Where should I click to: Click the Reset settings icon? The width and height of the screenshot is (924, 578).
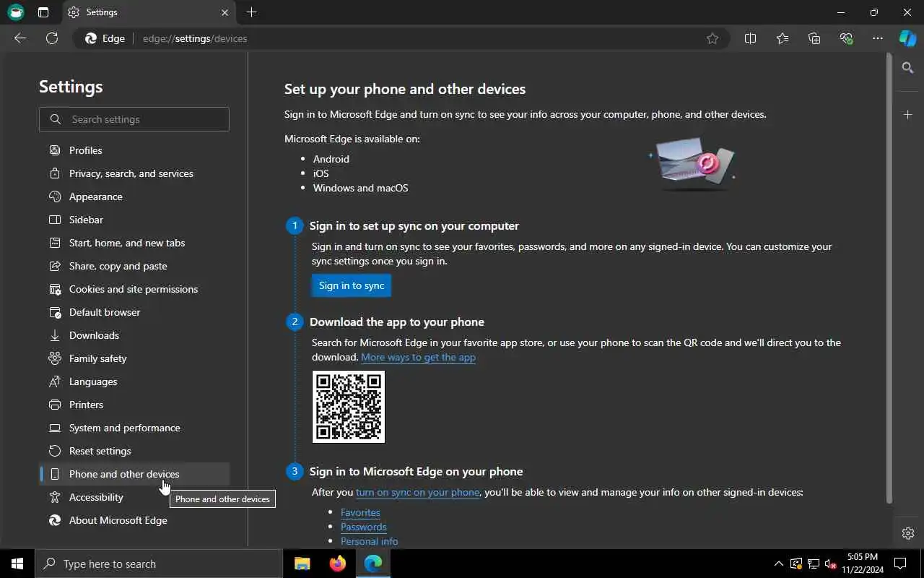55,451
